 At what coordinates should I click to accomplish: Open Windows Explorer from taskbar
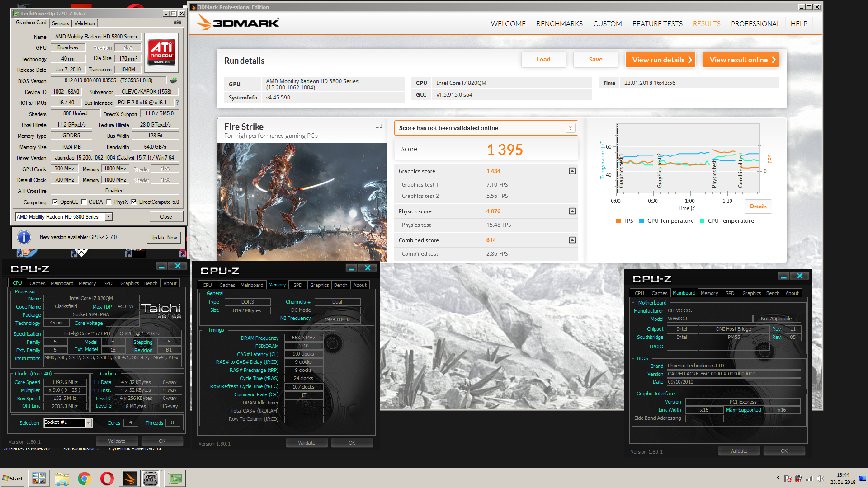tap(62, 479)
